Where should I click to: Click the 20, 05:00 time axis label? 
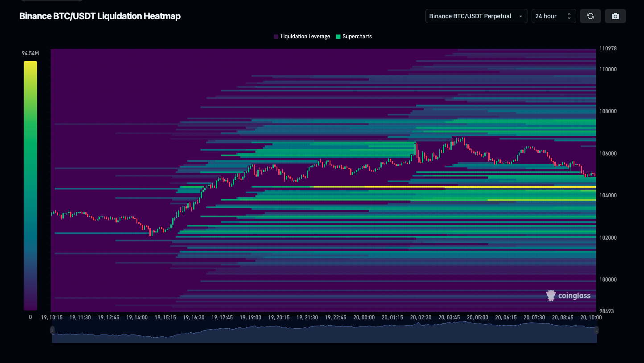pyautogui.click(x=477, y=318)
